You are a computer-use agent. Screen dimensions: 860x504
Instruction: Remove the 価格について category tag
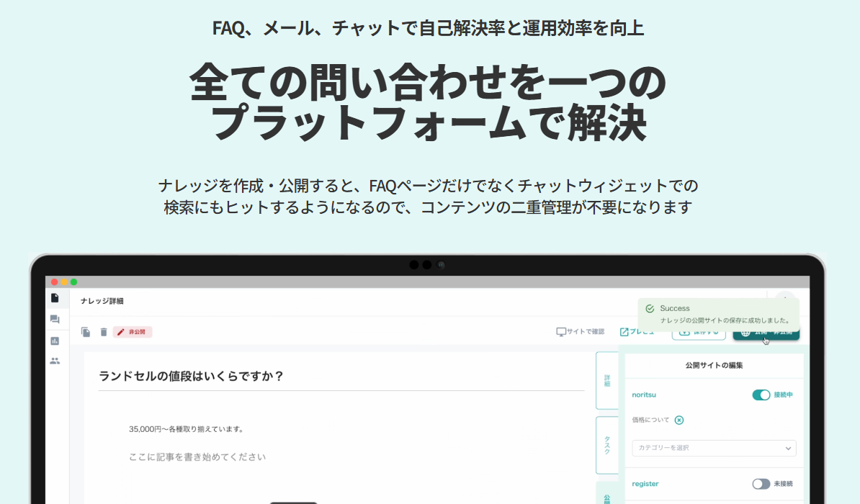(x=679, y=420)
